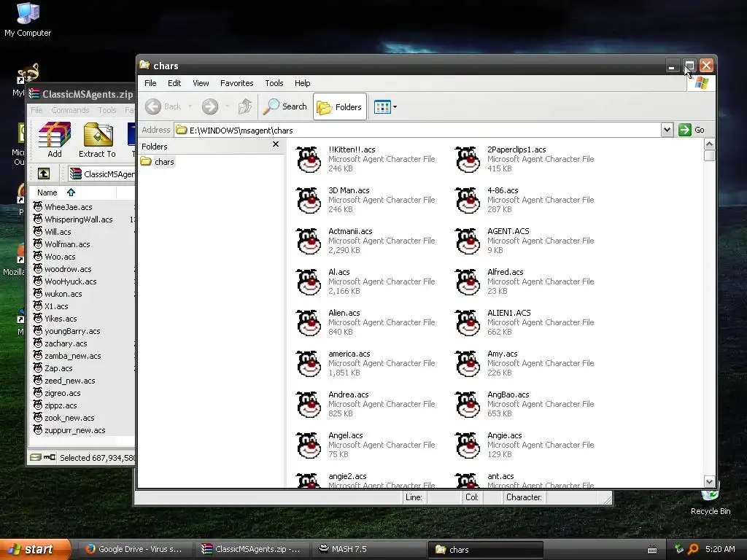747x560 pixels.
Task: Open the Edit menu in chars
Action: [x=174, y=83]
